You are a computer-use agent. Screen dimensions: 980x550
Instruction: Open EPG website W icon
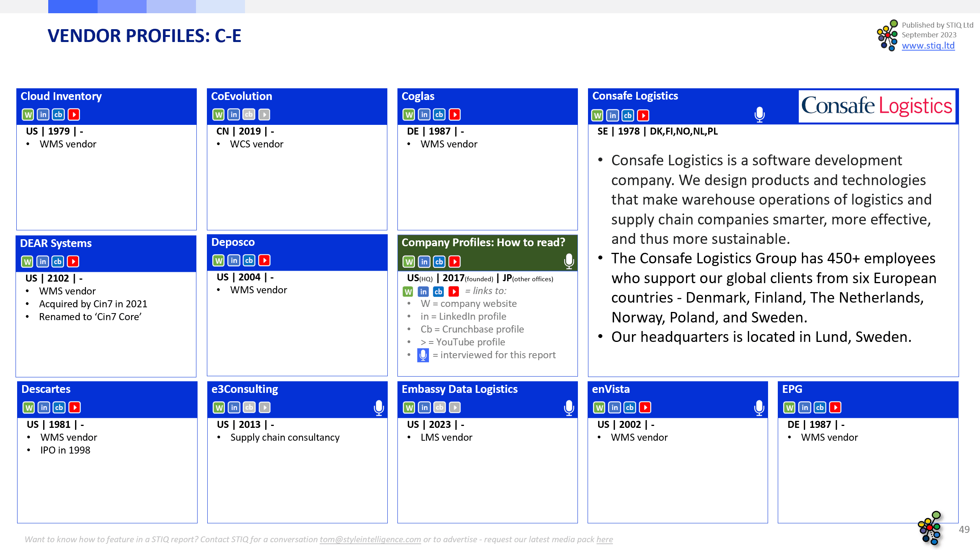coord(789,408)
